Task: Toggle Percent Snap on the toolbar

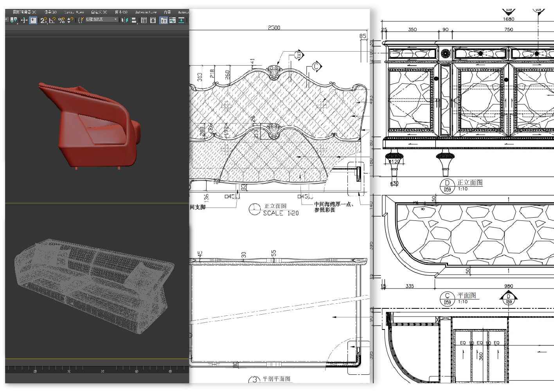Action: (x=61, y=20)
